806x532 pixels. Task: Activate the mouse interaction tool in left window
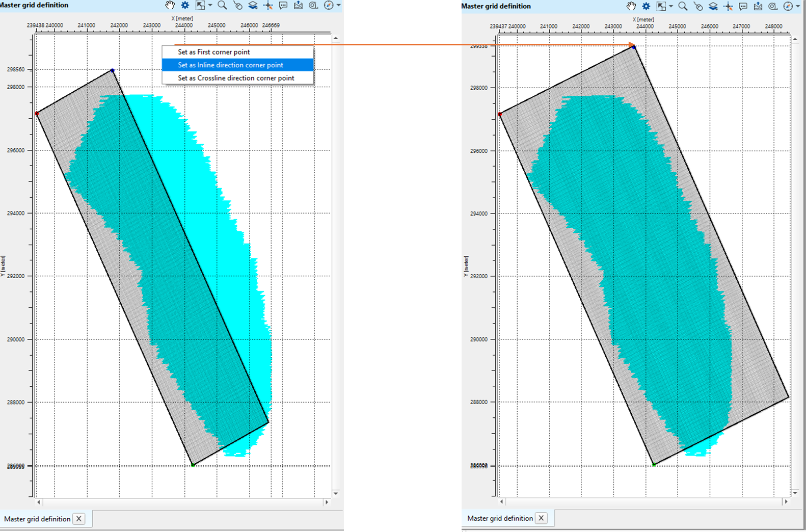pyautogui.click(x=237, y=5)
